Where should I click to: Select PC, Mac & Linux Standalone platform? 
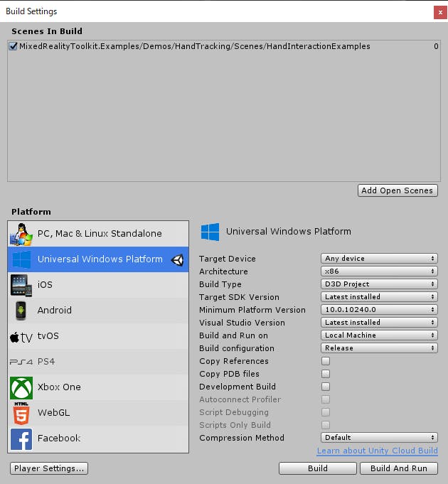pyautogui.click(x=98, y=234)
